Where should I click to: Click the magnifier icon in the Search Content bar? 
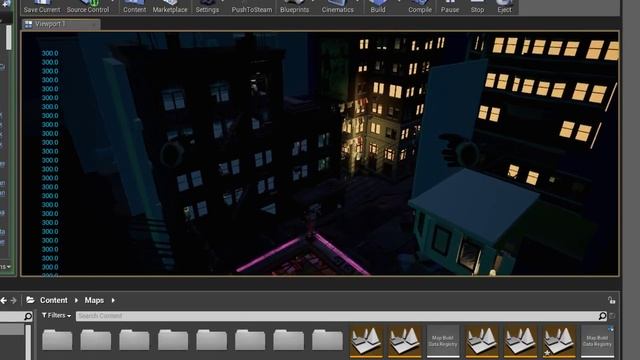coord(602,316)
